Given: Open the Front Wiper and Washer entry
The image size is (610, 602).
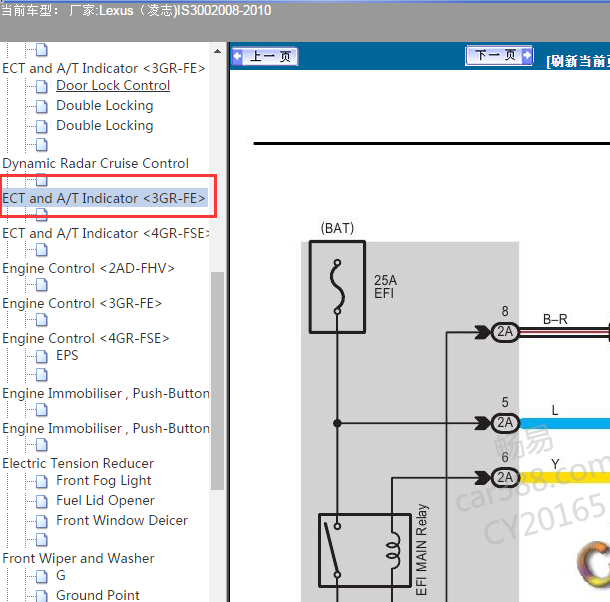Looking at the screenshot, I should click(x=78, y=558).
